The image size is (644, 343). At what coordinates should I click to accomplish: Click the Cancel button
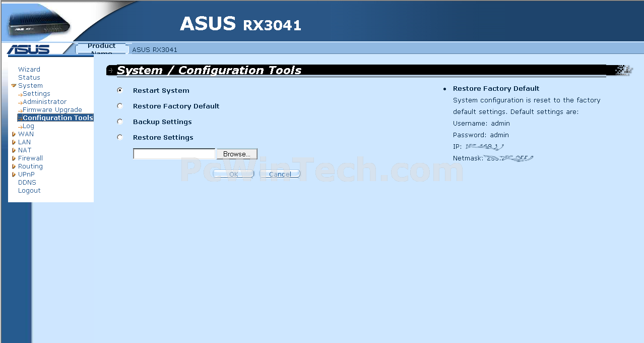(280, 174)
